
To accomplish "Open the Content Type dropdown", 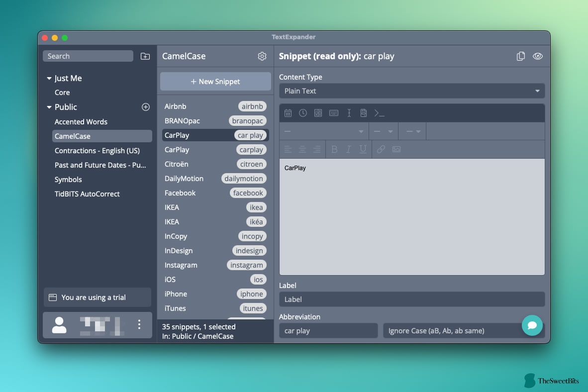I will (412, 91).
